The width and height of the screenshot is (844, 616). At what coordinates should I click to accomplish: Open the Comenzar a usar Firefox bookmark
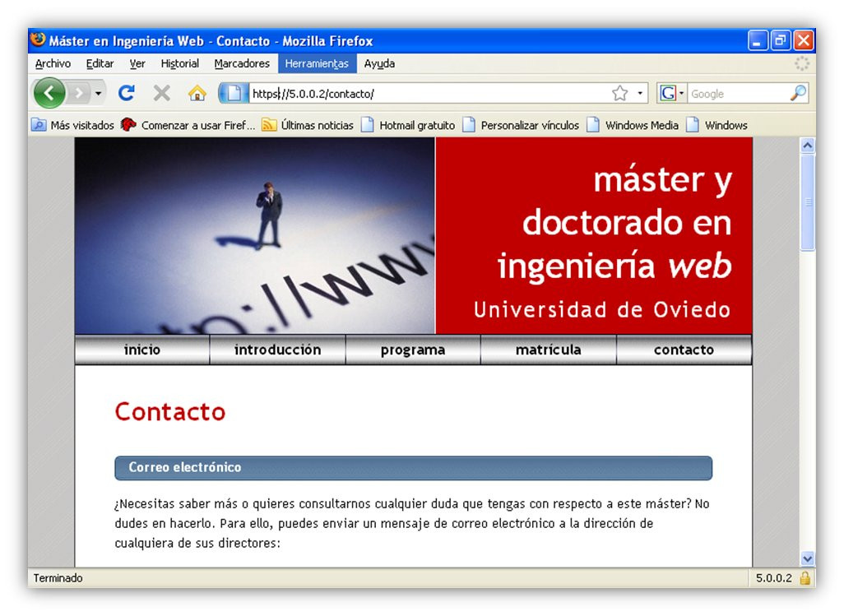point(188,125)
